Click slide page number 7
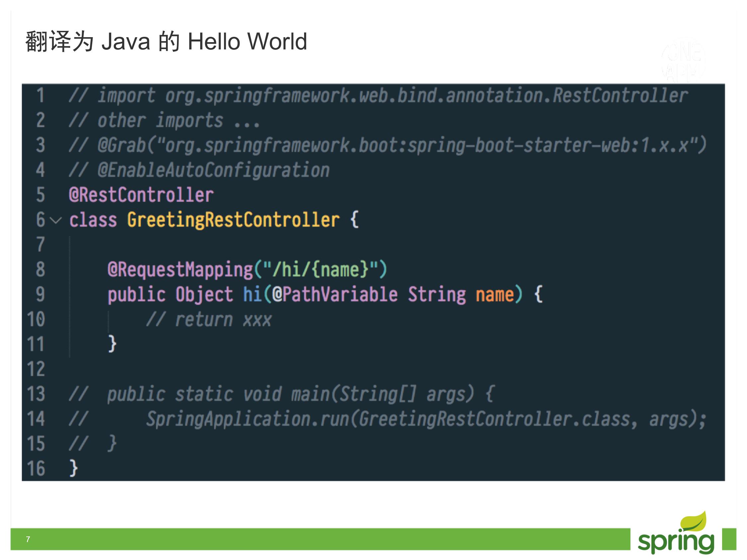The width and height of the screenshot is (747, 560). (28, 539)
